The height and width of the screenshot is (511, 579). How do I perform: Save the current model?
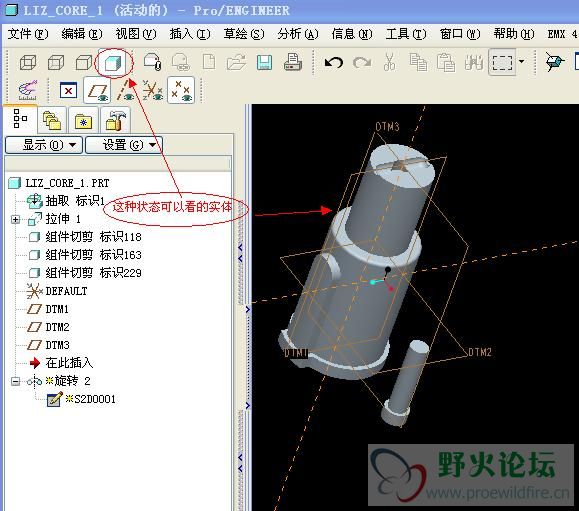pos(264,62)
